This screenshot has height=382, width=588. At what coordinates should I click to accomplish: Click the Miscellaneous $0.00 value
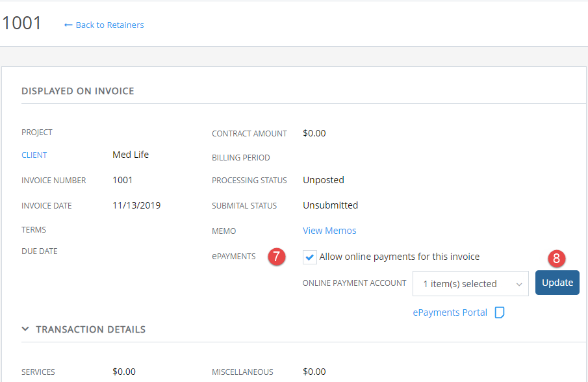click(314, 372)
